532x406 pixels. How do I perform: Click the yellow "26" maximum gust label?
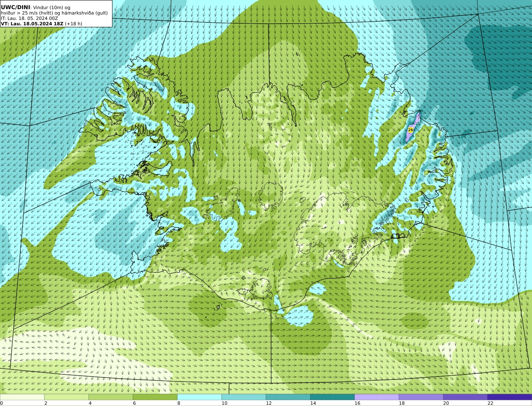pyautogui.click(x=411, y=130)
